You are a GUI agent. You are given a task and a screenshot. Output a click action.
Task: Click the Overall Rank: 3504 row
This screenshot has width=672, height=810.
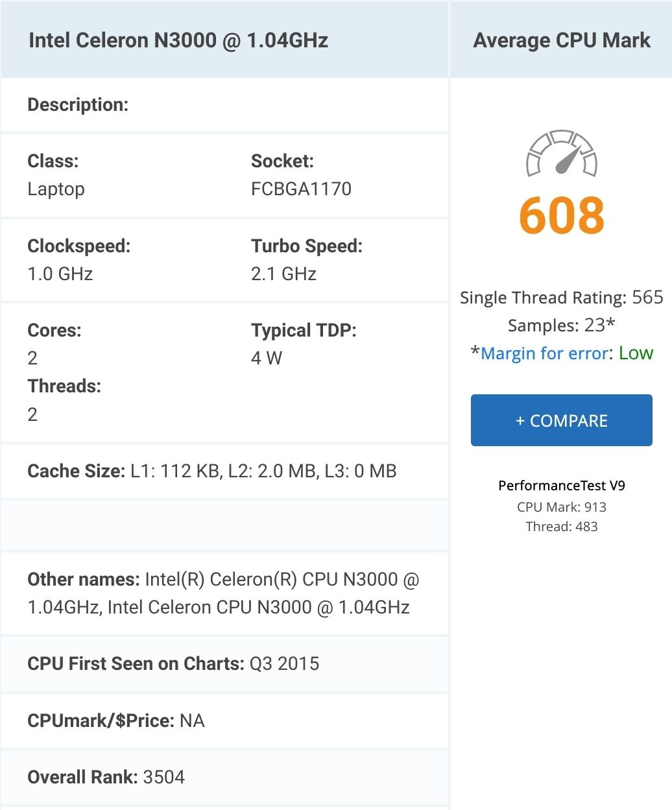(x=224, y=777)
